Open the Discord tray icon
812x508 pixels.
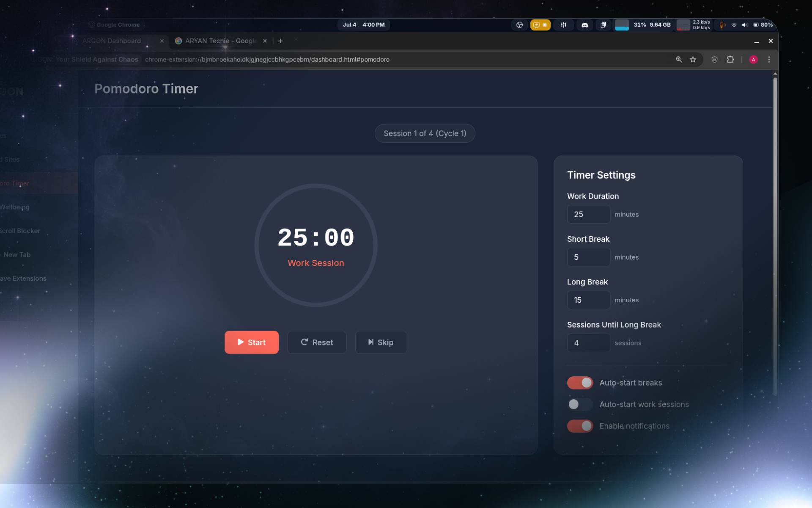(x=584, y=25)
